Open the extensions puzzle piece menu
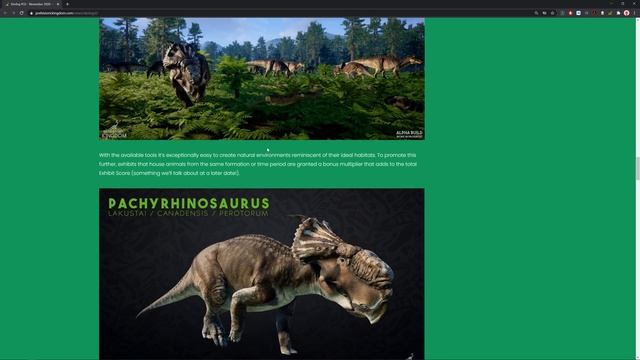 618,13
